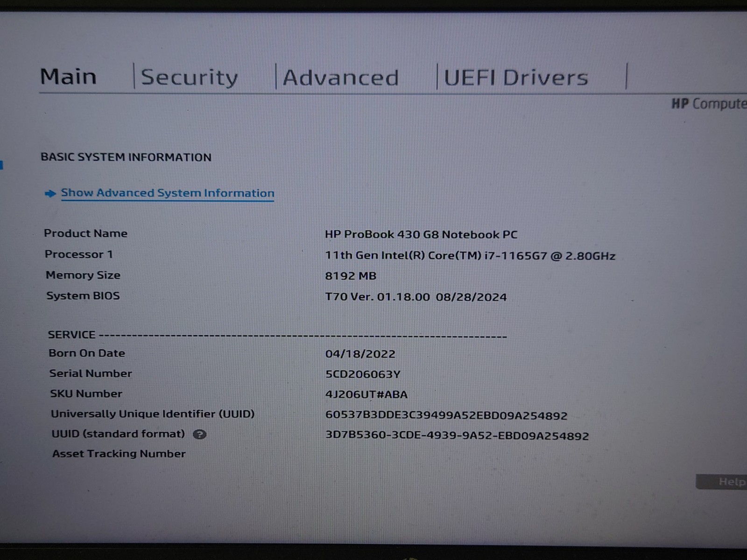This screenshot has height=560, width=747.
Task: Select HP ProBook 430 G8 Notebook PC value
Action: [x=421, y=234]
